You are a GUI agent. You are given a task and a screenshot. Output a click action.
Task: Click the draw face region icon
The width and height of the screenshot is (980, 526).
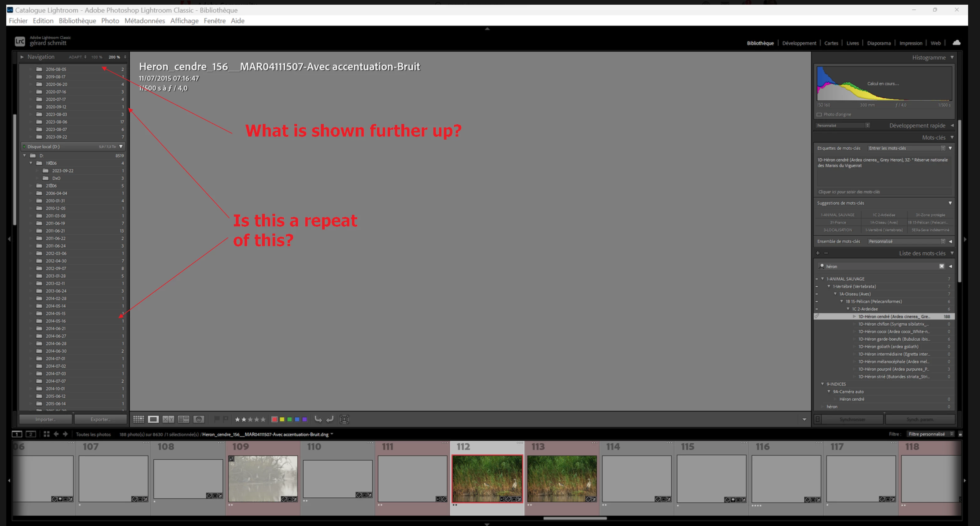click(x=344, y=419)
